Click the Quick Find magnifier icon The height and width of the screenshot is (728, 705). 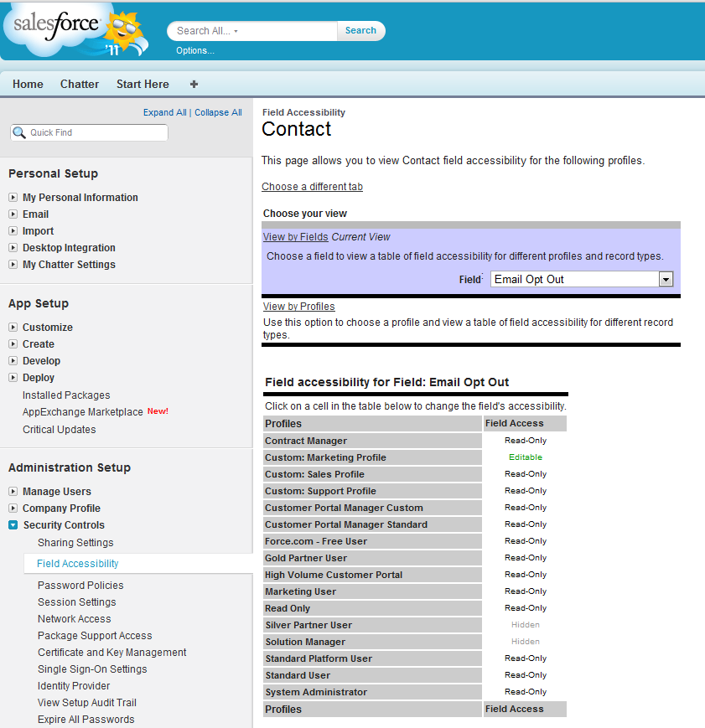19,133
